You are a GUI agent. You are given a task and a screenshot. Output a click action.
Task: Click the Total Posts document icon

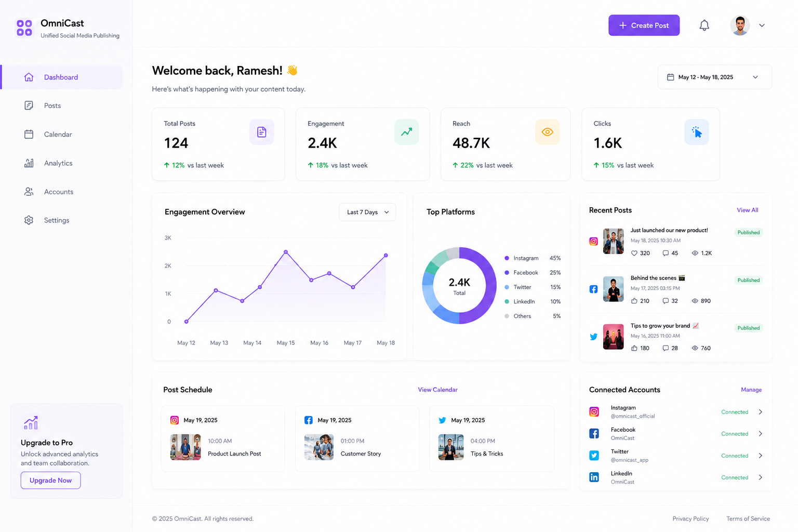261,132
